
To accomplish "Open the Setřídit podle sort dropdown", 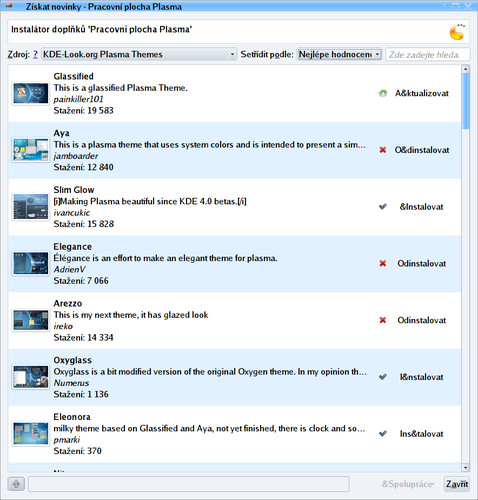I will pos(339,54).
